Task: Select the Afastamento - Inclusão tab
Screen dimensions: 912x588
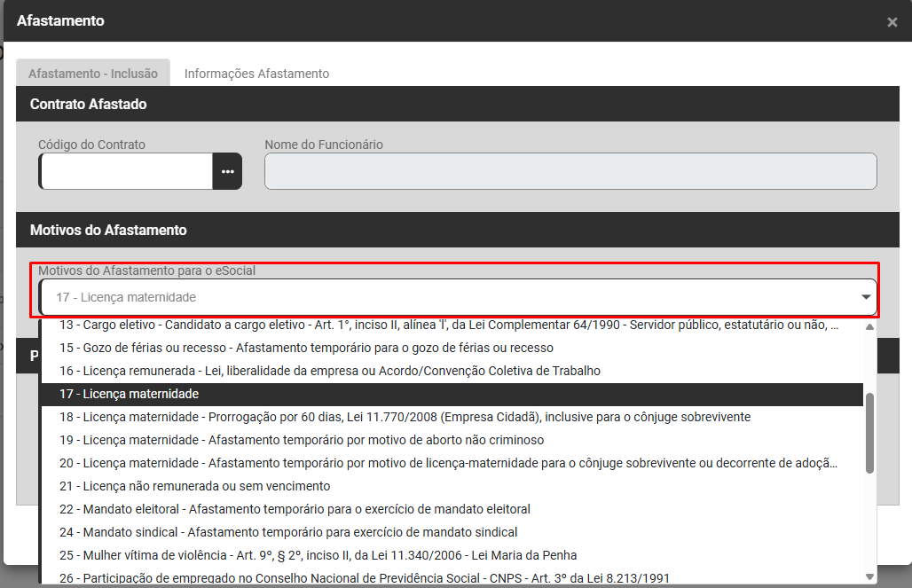Action: click(93, 74)
